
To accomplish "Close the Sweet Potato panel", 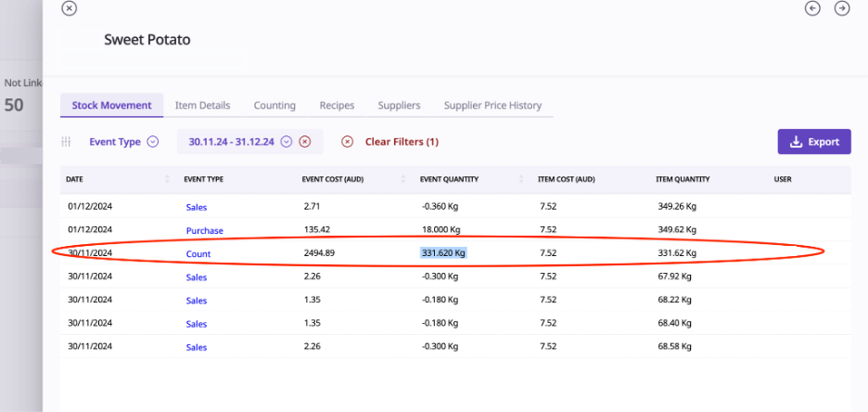I will coord(69,8).
